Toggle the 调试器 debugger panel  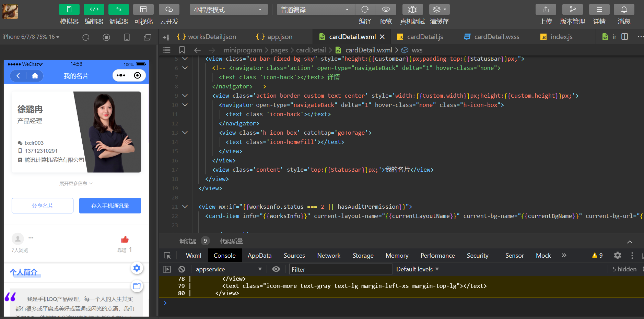click(119, 10)
